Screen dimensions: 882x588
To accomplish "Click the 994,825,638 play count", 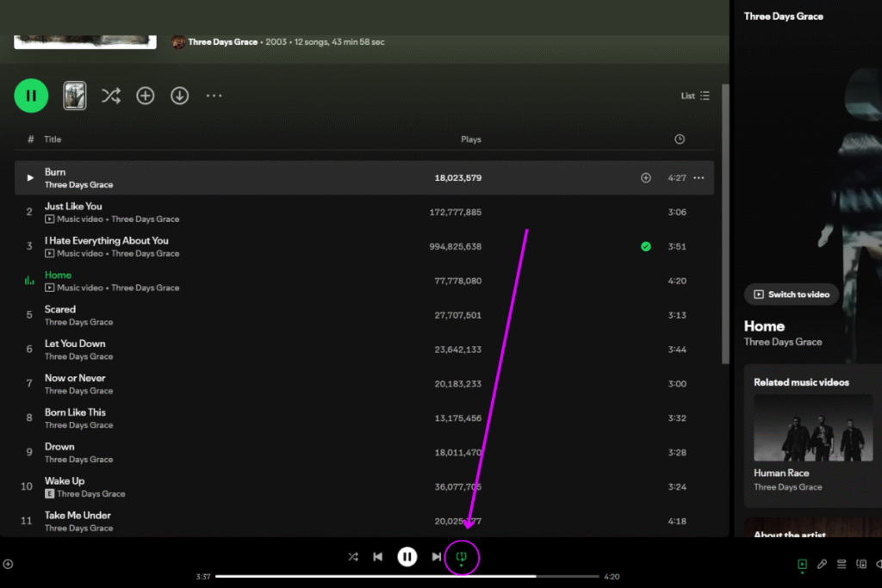I will [455, 246].
